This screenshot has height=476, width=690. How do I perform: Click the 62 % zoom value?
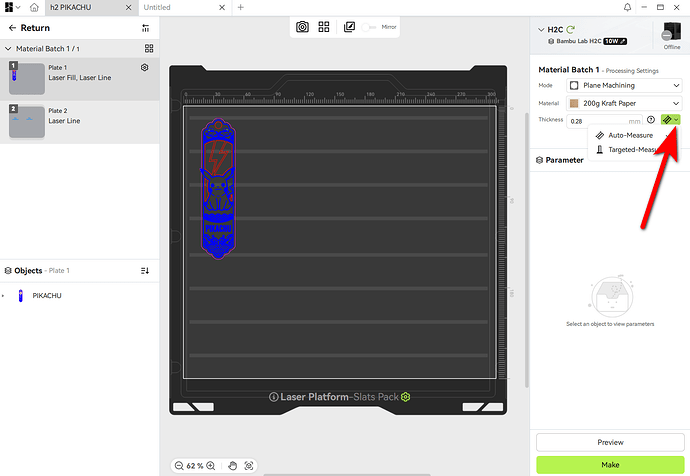coord(195,465)
